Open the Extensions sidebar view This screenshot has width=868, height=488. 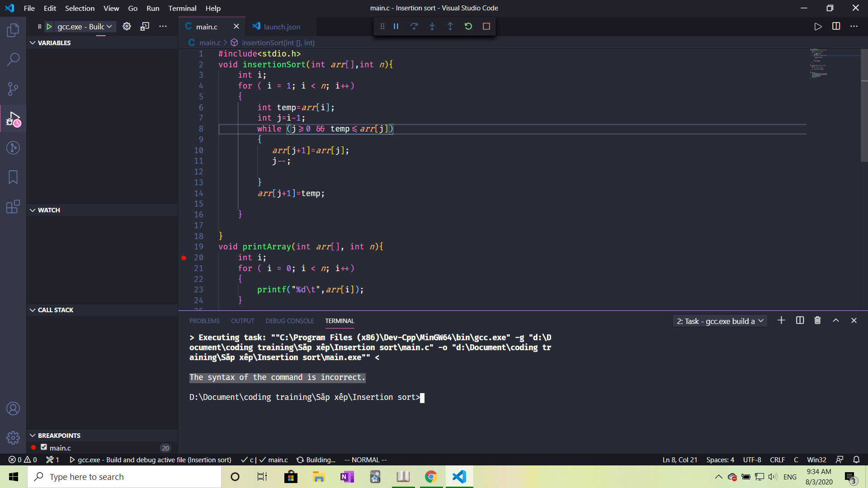coord(13,207)
